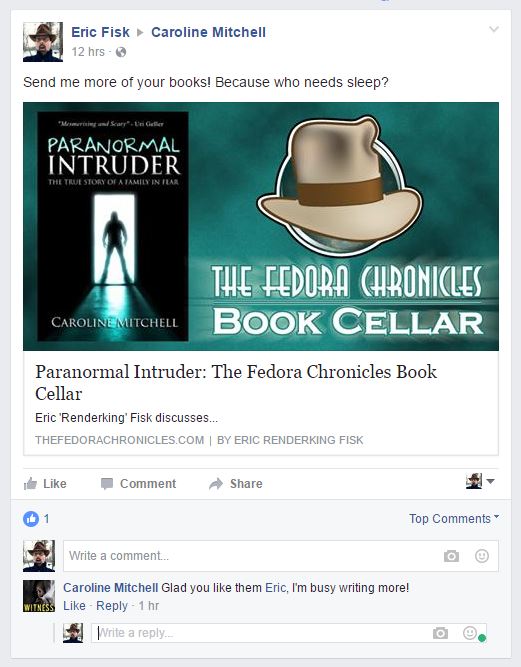Open the post-as identity selector dropdown
Image resolution: width=521 pixels, height=667 pixels.
(480, 481)
